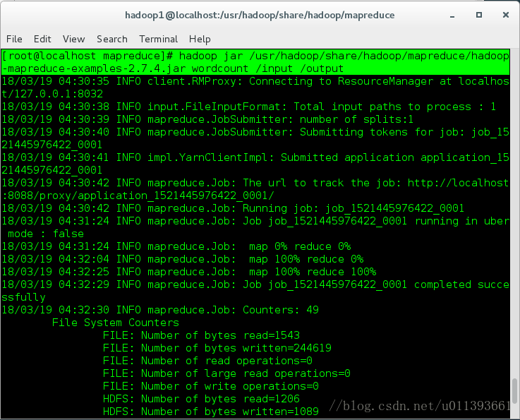520x420 pixels.
Task: Maximize the terminal window
Action: coord(479,15)
